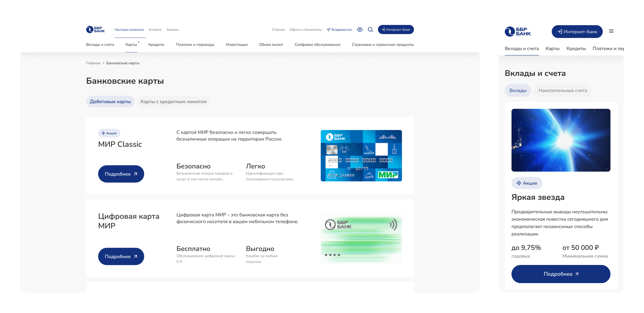Screen dimensions: 644x313
Task: Select the Дебетовые карты filter chip
Action: click(x=110, y=102)
